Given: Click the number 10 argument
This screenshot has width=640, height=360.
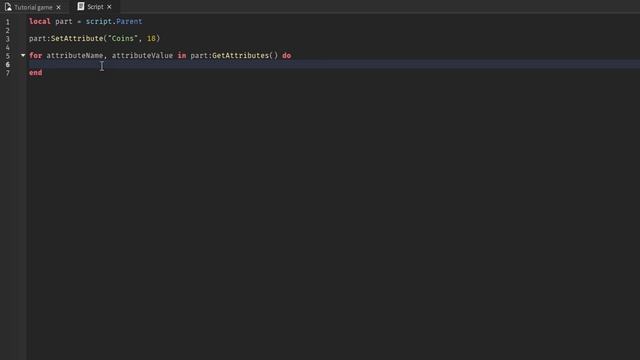Looking at the screenshot, I should (x=151, y=38).
